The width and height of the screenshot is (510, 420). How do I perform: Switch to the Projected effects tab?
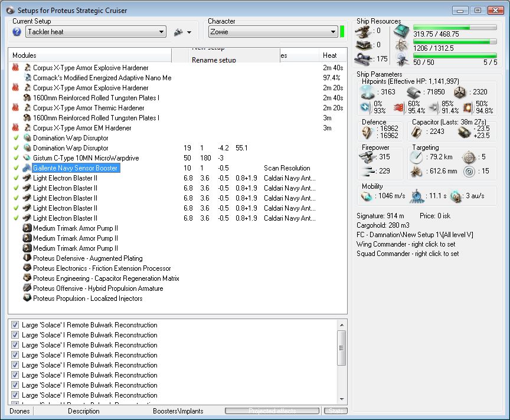(272, 411)
